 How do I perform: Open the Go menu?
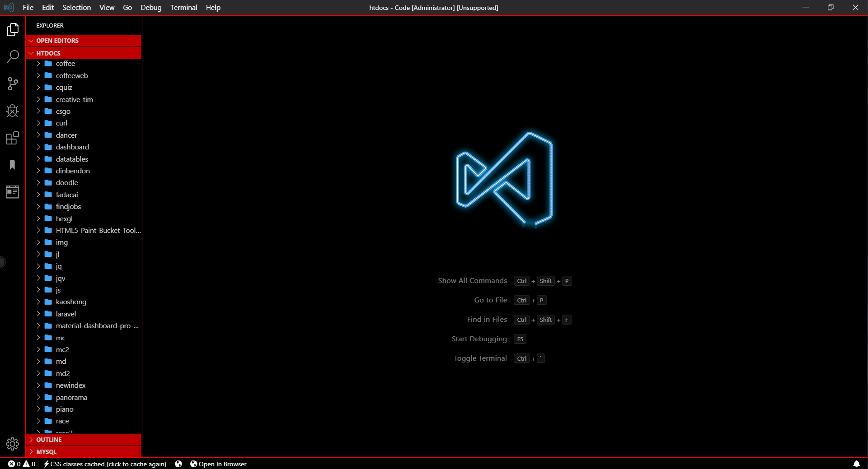pyautogui.click(x=127, y=8)
